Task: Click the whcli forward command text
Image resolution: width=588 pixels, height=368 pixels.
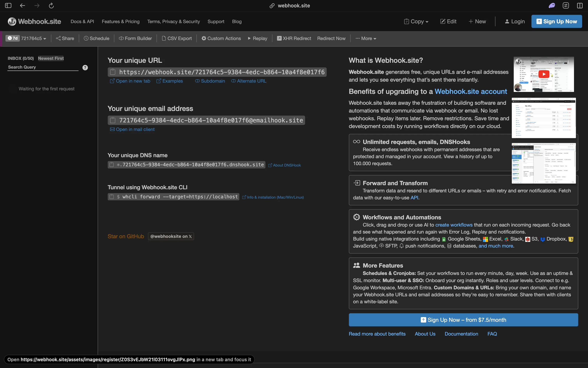Action: click(180, 197)
